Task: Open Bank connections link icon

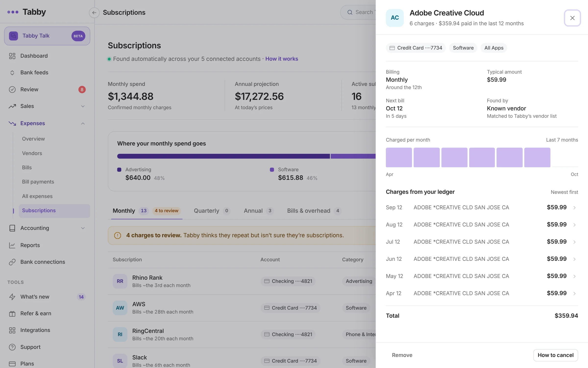Action: tap(12, 262)
